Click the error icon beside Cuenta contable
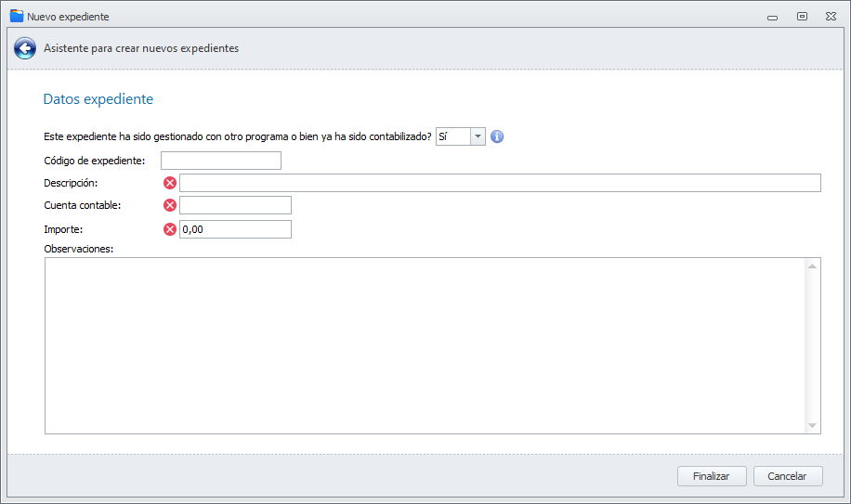The image size is (851, 504). (170, 205)
